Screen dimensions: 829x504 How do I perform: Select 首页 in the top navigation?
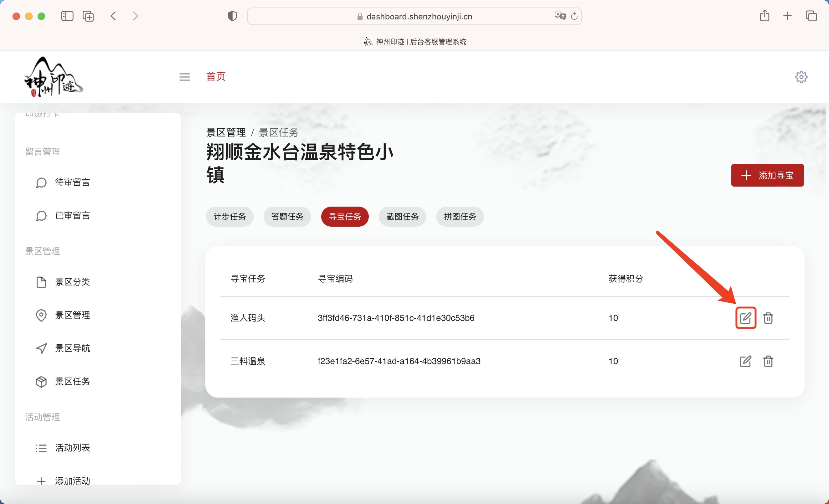[216, 77]
